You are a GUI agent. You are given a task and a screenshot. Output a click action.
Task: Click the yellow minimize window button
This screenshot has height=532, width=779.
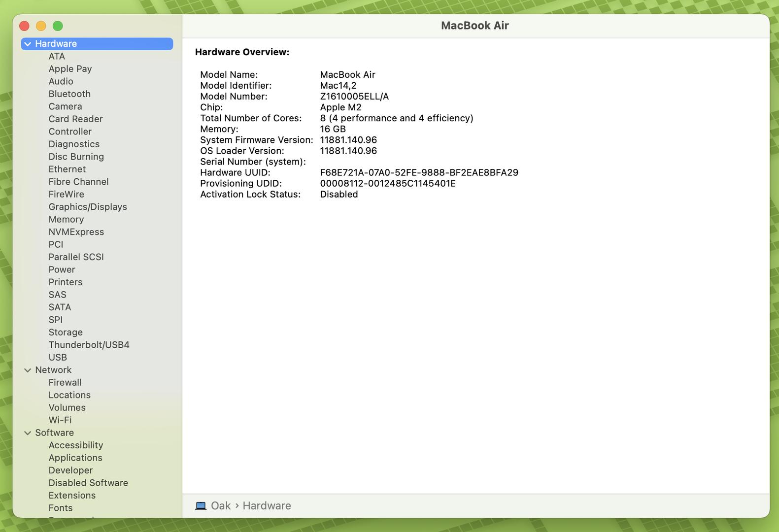coord(41,26)
